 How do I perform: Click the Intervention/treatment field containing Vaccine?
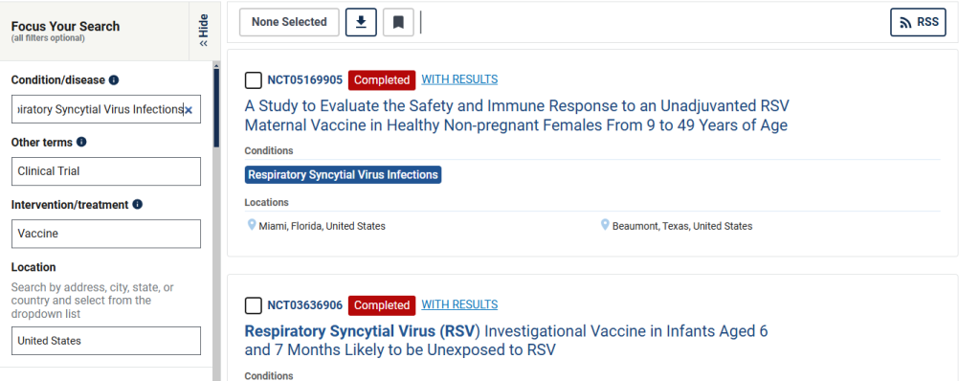pyautogui.click(x=106, y=234)
